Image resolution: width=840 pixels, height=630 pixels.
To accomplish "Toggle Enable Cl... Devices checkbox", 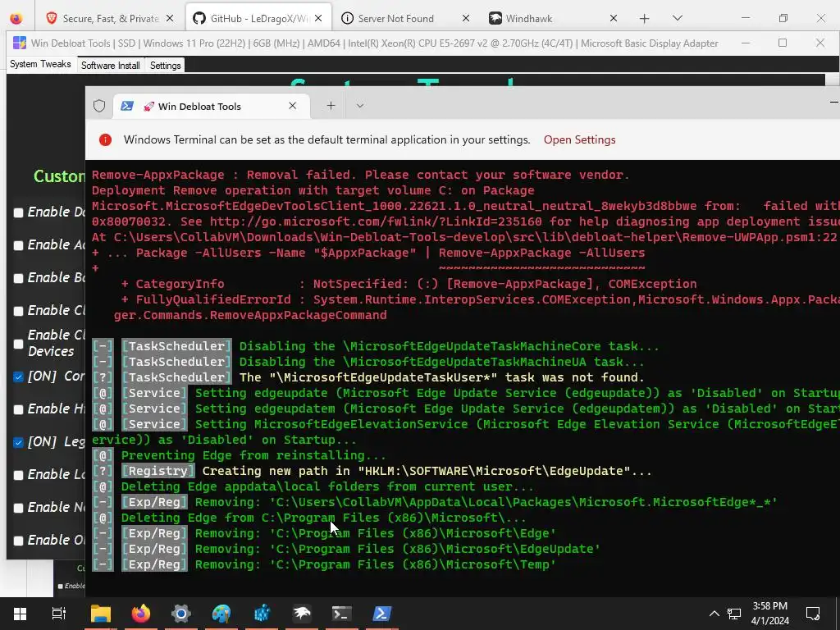I will pyautogui.click(x=18, y=344).
